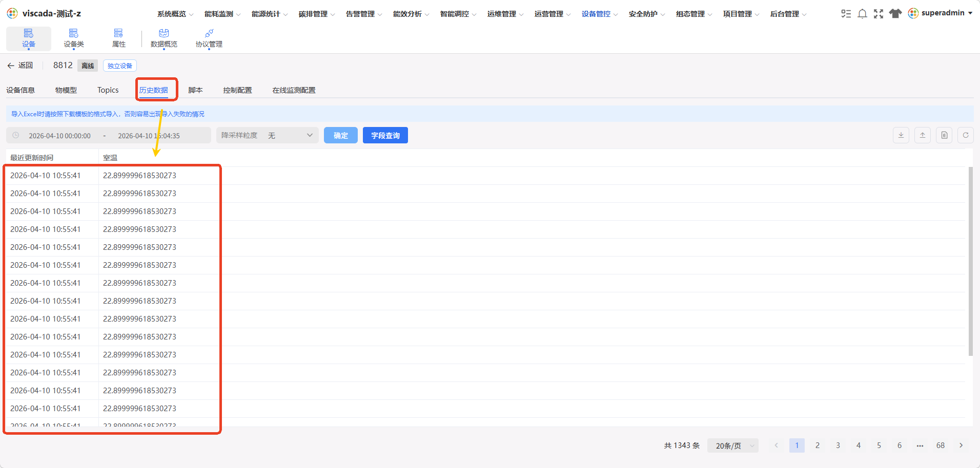Click the task list icon in header
The width and height of the screenshot is (980, 468).
(846, 14)
